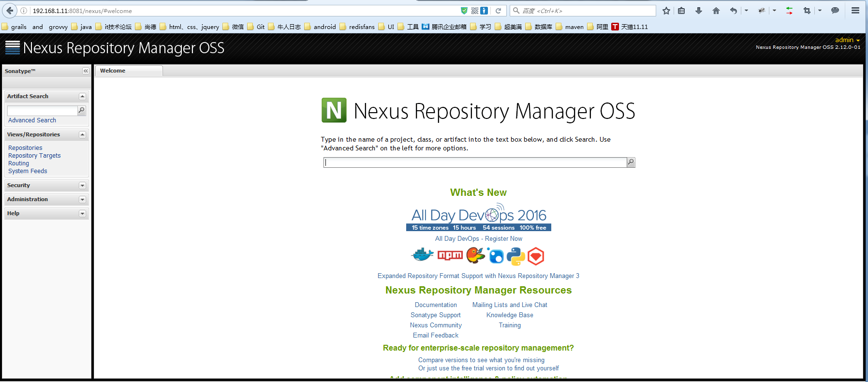Viewport: 868px width, 382px height.
Task: Click the welcome page search text box
Action: 475,162
